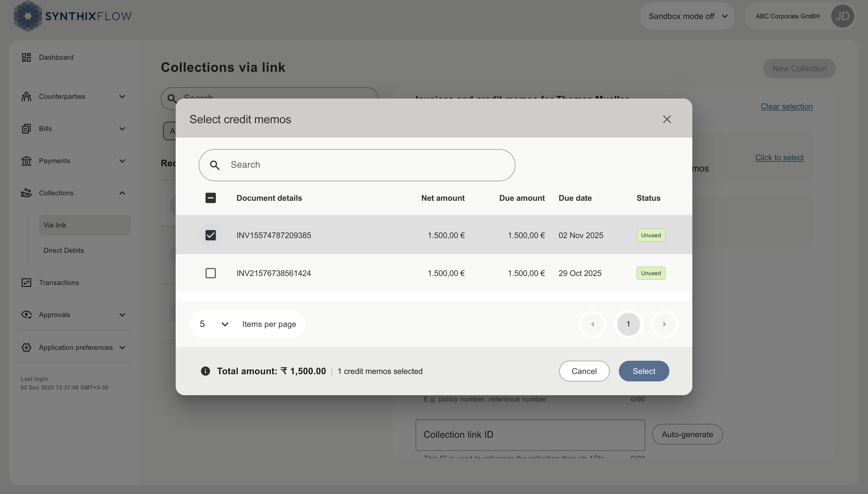This screenshot has width=868, height=494.
Task: Uncheck credit memo INV15574787209385
Action: (x=211, y=235)
